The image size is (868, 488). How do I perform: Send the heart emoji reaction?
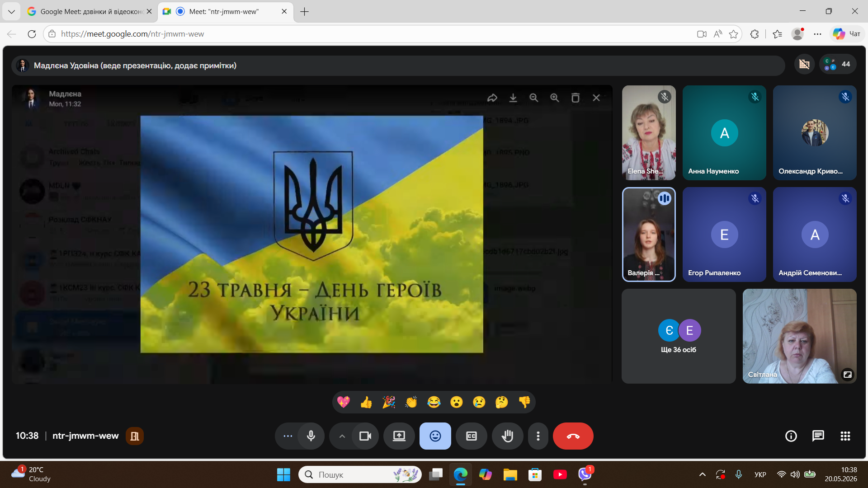pyautogui.click(x=344, y=402)
